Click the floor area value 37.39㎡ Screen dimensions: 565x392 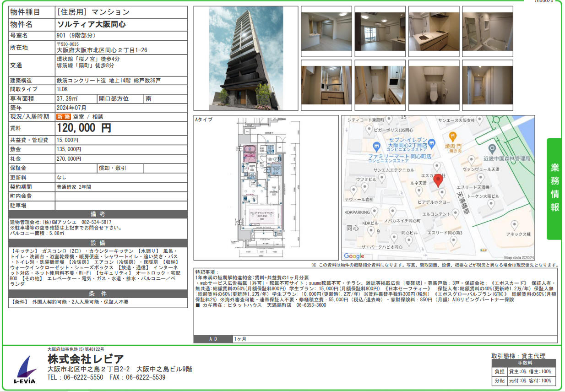(67, 98)
